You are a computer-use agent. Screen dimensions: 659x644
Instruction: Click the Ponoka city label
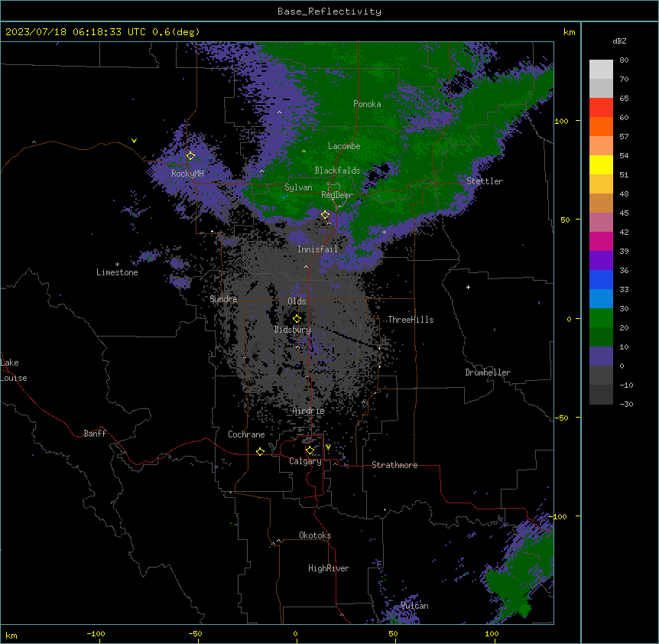pyautogui.click(x=367, y=104)
